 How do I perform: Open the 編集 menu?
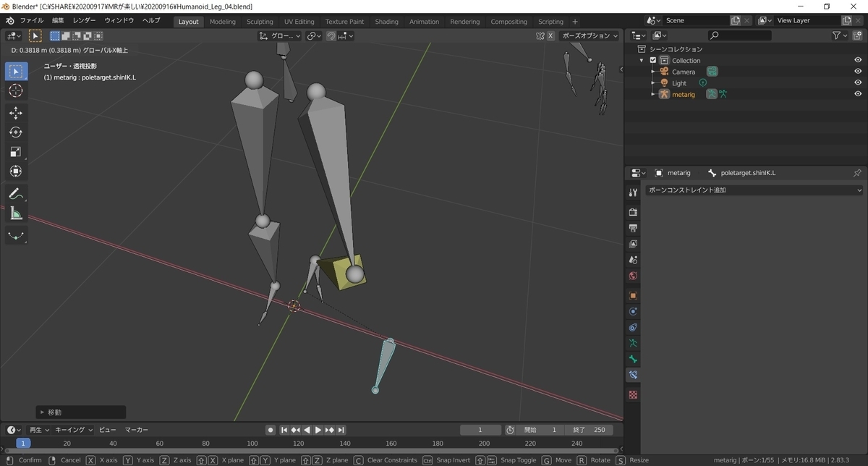click(58, 21)
